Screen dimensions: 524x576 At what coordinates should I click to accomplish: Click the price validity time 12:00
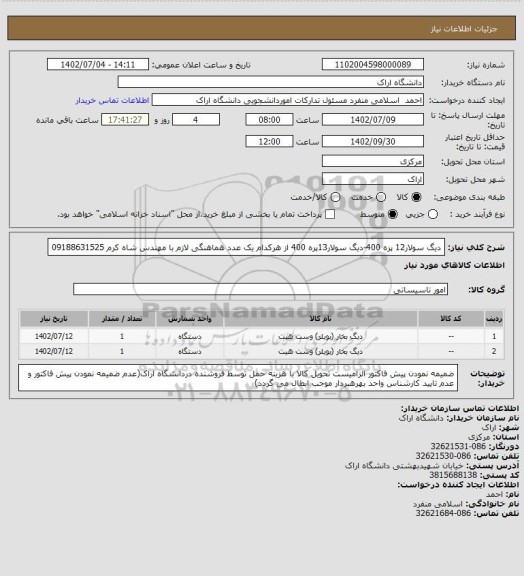tap(269, 141)
